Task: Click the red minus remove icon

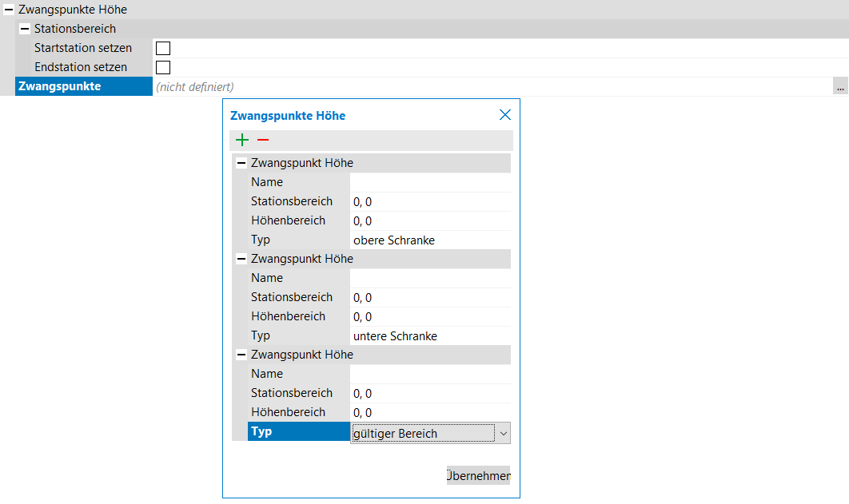Action: (x=263, y=141)
